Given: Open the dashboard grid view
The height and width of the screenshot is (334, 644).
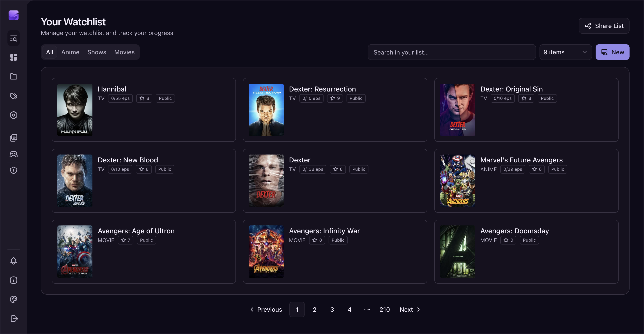Looking at the screenshot, I should (14, 58).
